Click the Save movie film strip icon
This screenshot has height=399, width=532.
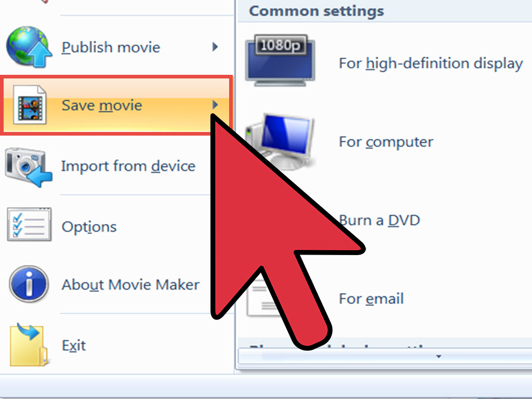click(x=30, y=105)
